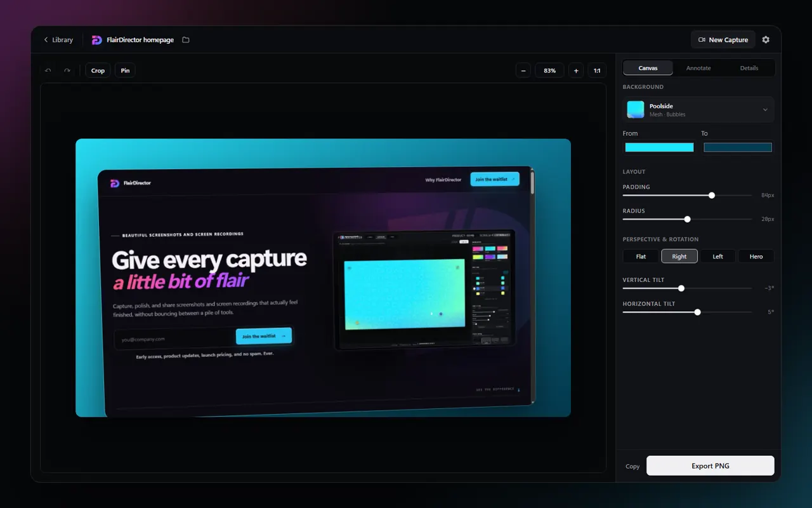Screen dimensions: 812x508
Task: Select the Pin tool
Action: [x=125, y=70]
